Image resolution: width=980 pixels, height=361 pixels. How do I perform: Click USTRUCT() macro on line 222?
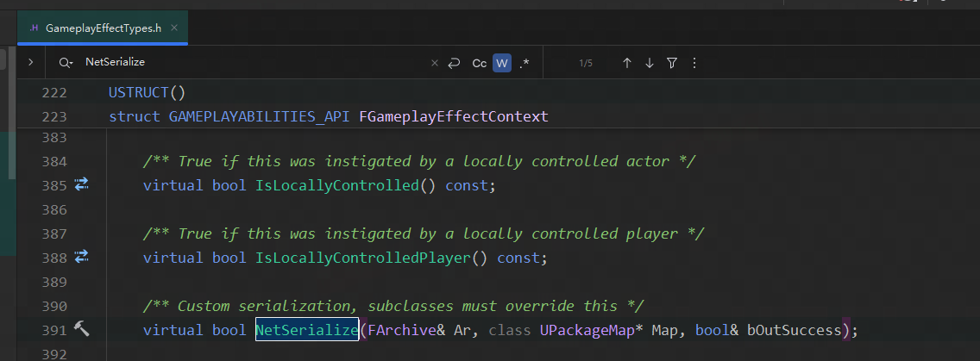(147, 93)
